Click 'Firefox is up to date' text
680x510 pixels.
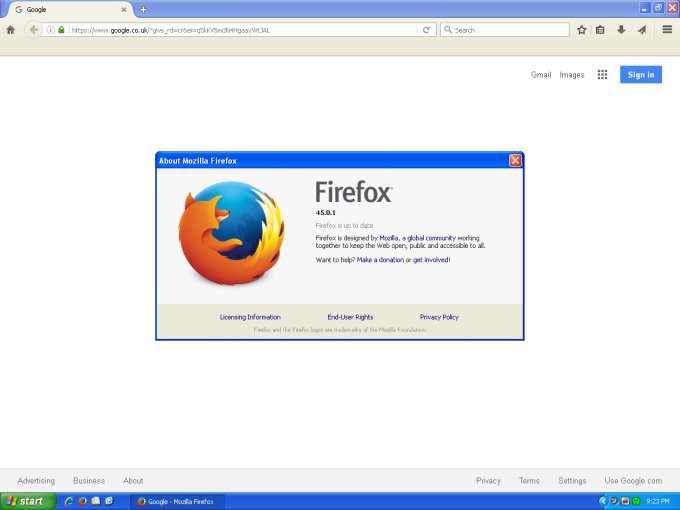344,226
